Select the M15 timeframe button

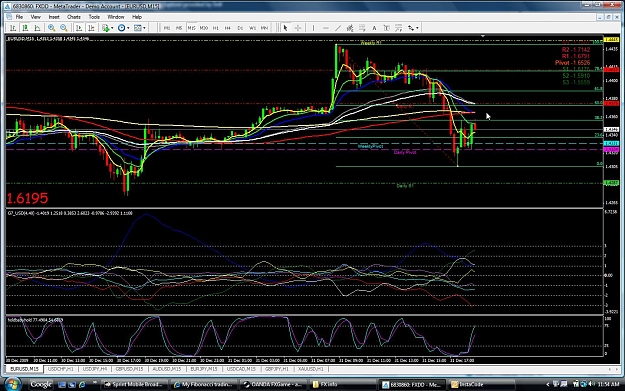coord(191,28)
